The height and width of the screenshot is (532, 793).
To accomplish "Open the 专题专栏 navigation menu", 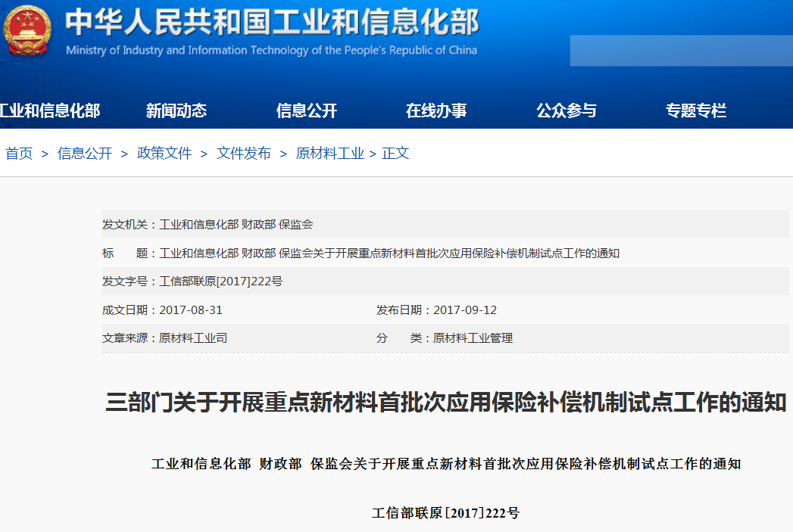I will click(695, 110).
